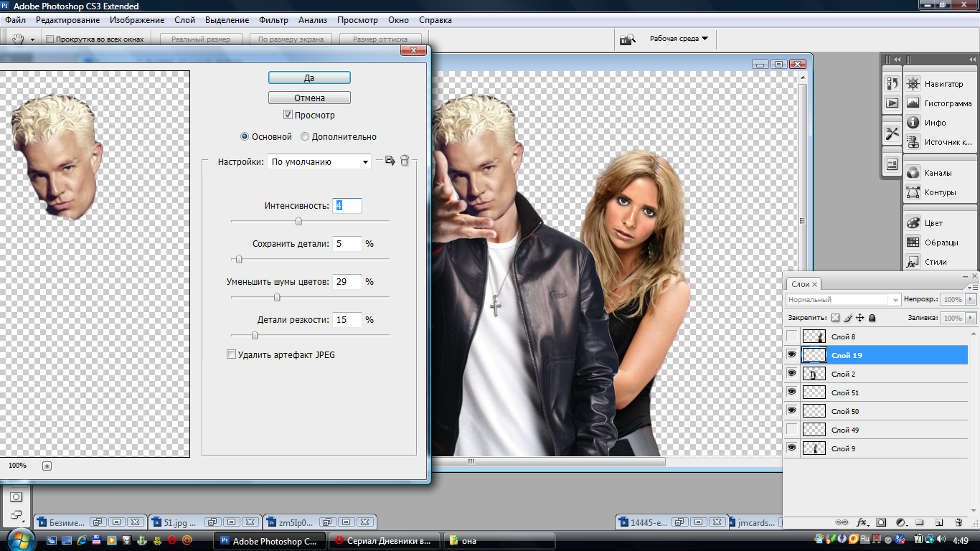980x551 pixels.
Task: Open the Изображение menu
Action: (137, 20)
